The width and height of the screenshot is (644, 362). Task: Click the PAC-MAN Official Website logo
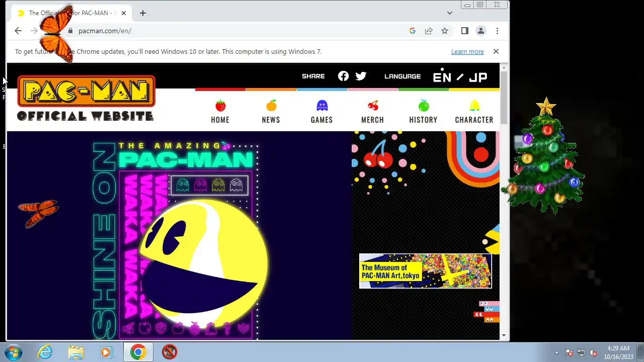86,98
